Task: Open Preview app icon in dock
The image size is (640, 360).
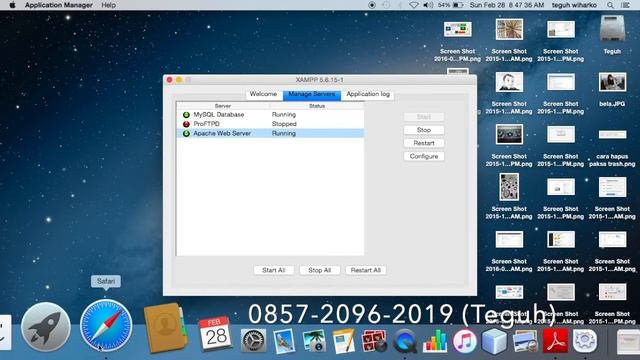Action: (x=525, y=341)
